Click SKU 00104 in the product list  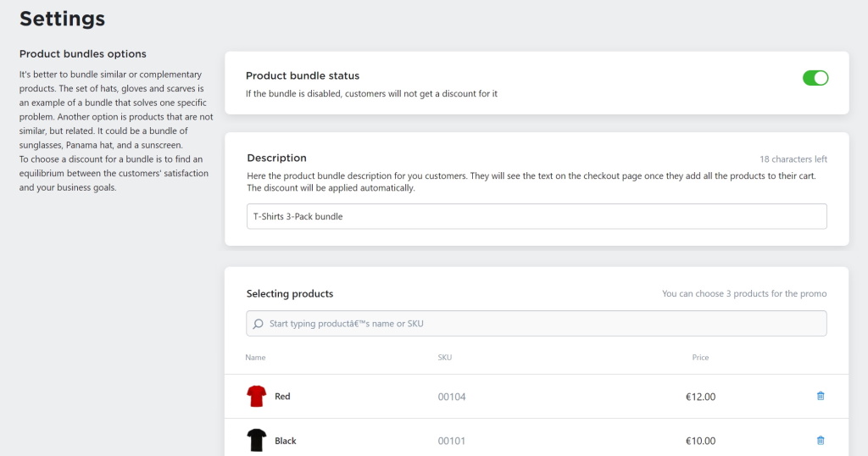[x=452, y=397]
